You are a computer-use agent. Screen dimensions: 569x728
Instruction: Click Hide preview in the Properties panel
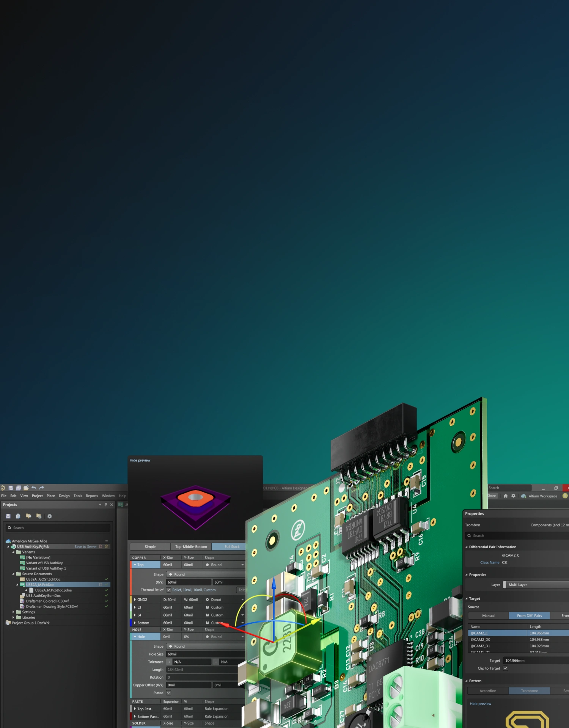[x=480, y=704]
